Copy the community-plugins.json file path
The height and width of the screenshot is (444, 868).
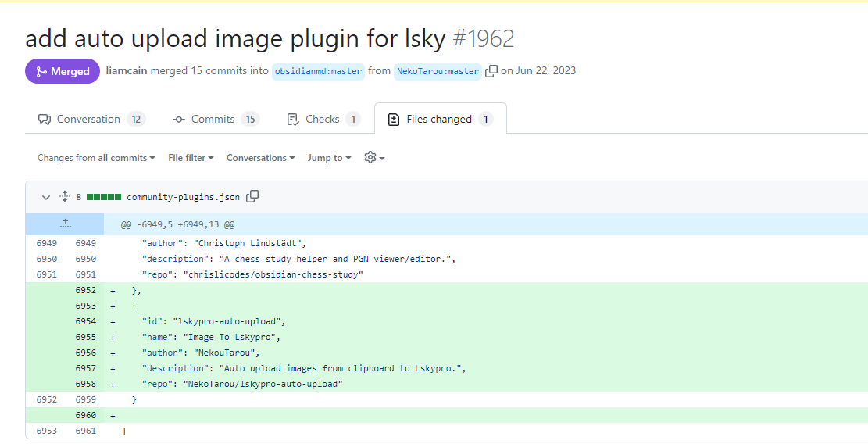(x=252, y=196)
